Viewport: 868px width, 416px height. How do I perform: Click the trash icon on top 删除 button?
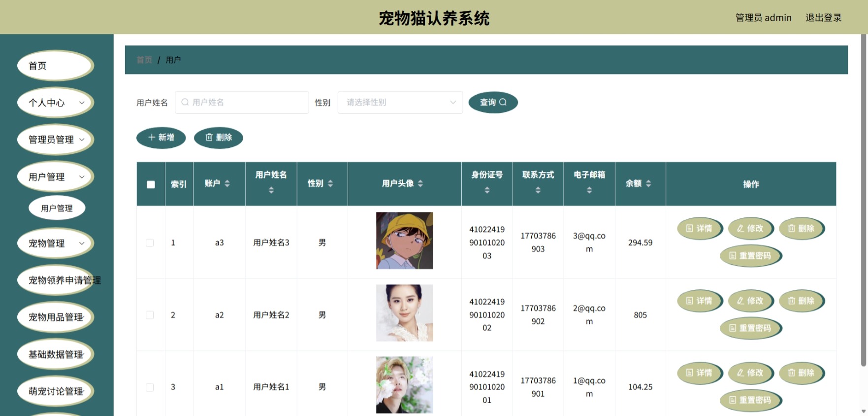209,137
